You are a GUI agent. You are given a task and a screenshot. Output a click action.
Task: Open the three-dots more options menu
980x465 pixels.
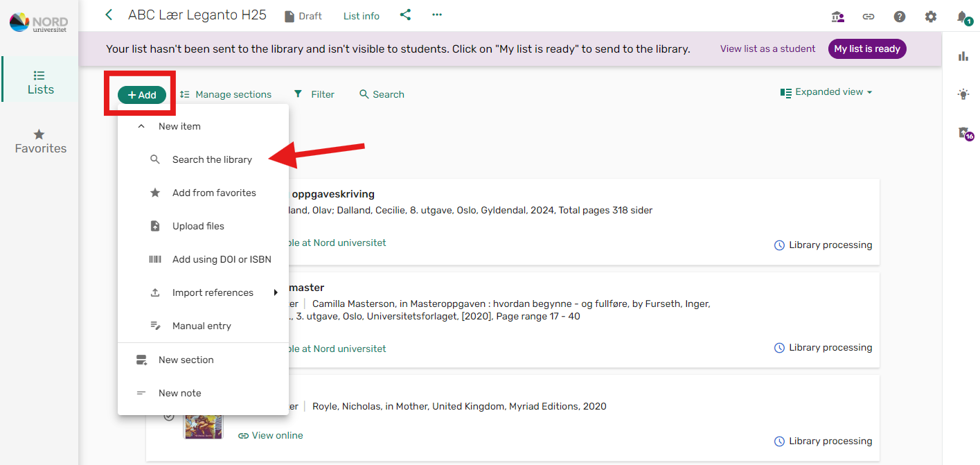point(437,15)
